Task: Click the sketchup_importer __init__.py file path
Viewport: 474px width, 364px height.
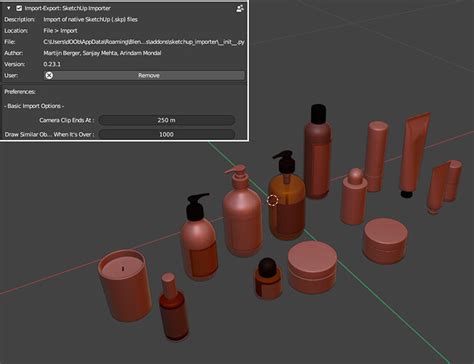Action: coord(144,42)
